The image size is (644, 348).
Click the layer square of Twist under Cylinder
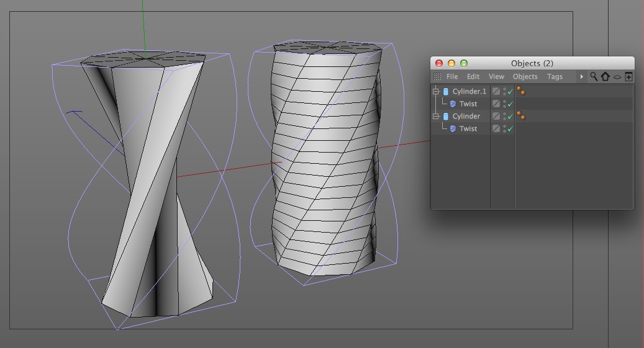[496, 128]
